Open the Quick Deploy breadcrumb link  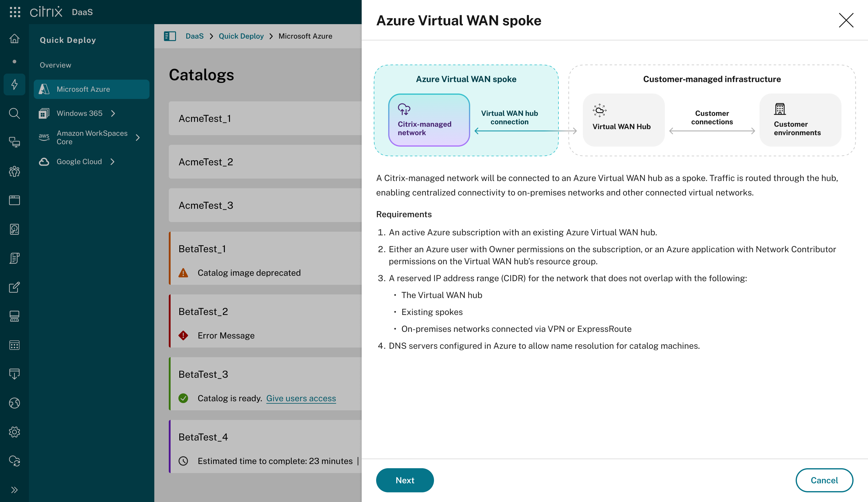pyautogui.click(x=241, y=36)
